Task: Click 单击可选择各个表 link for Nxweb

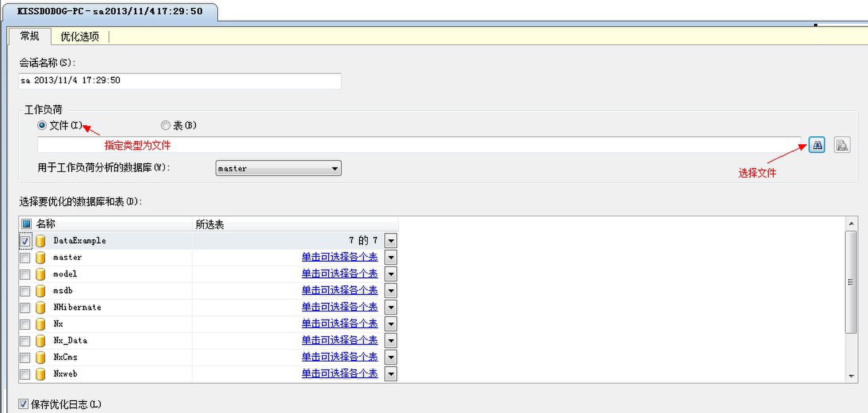Action: coord(340,373)
